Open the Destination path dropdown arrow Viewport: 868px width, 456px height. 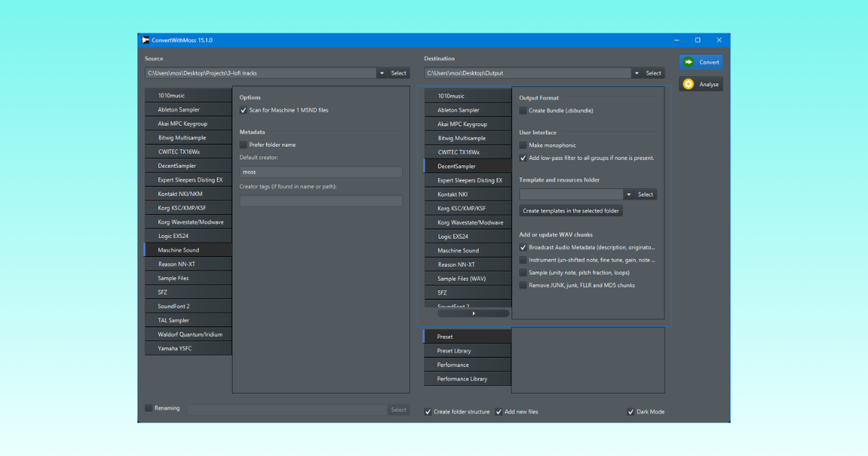click(637, 73)
